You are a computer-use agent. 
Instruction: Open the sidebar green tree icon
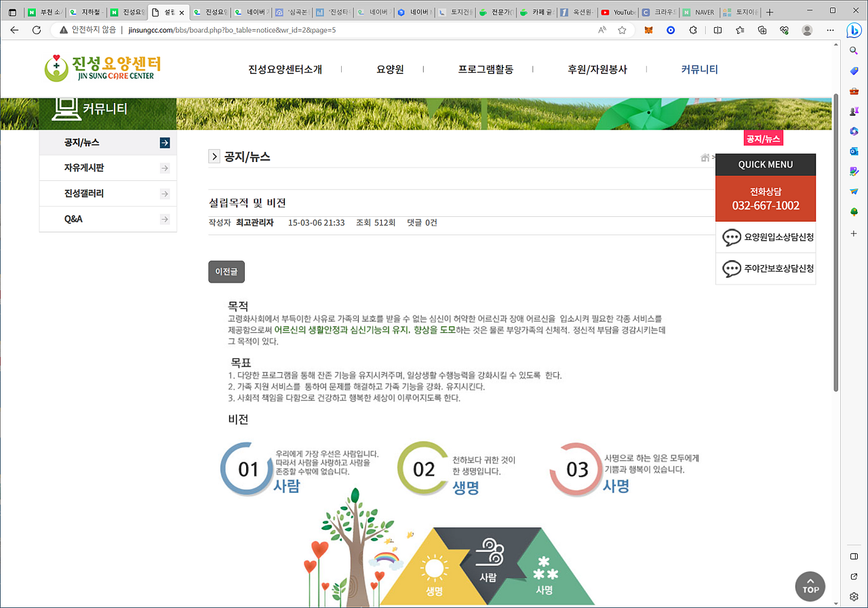pyautogui.click(x=854, y=212)
